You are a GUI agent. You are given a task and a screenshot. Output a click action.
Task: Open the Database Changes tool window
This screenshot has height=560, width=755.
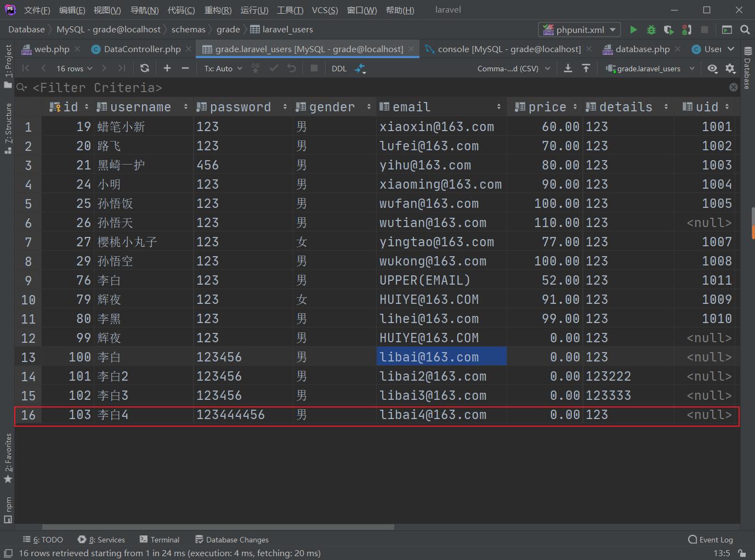tap(231, 540)
